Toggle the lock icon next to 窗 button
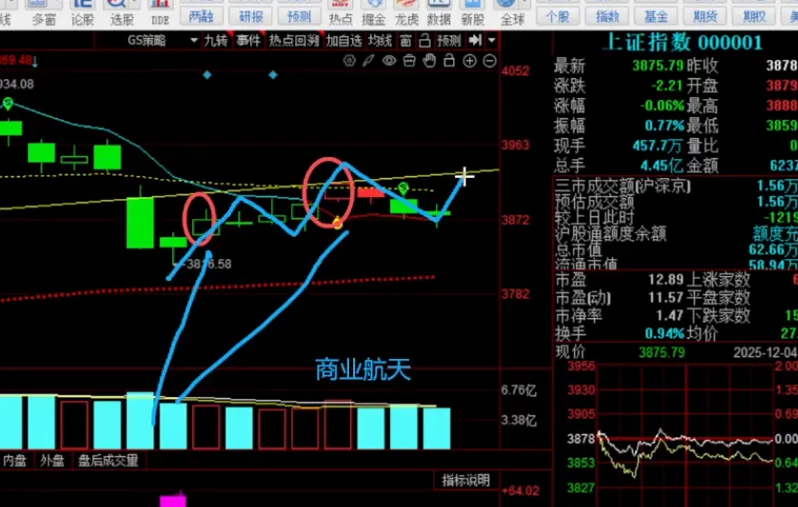The width and height of the screenshot is (798, 507). (x=424, y=40)
